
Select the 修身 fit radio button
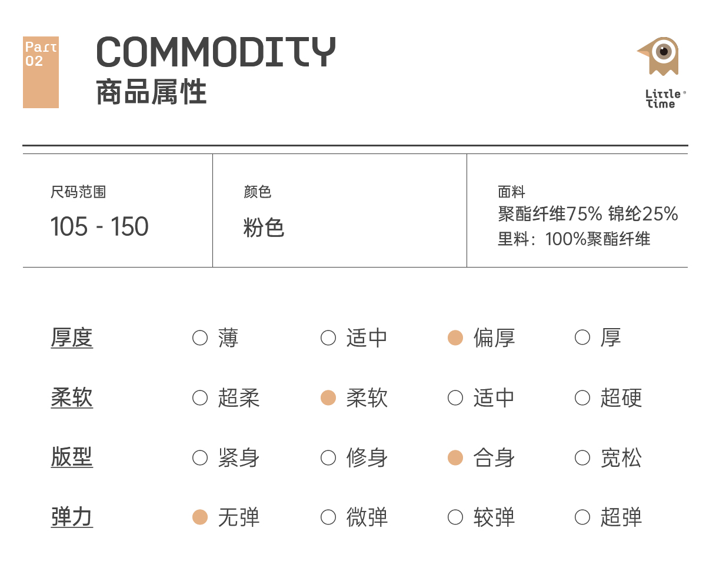coord(328,458)
